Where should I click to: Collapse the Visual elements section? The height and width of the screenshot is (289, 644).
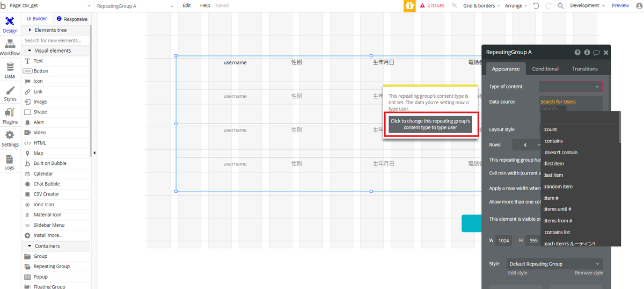pyautogui.click(x=56, y=50)
